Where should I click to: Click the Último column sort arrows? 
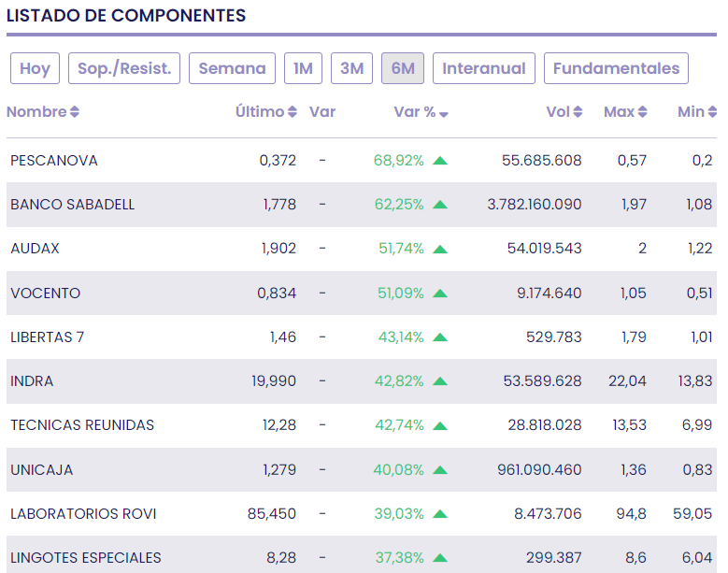(293, 112)
